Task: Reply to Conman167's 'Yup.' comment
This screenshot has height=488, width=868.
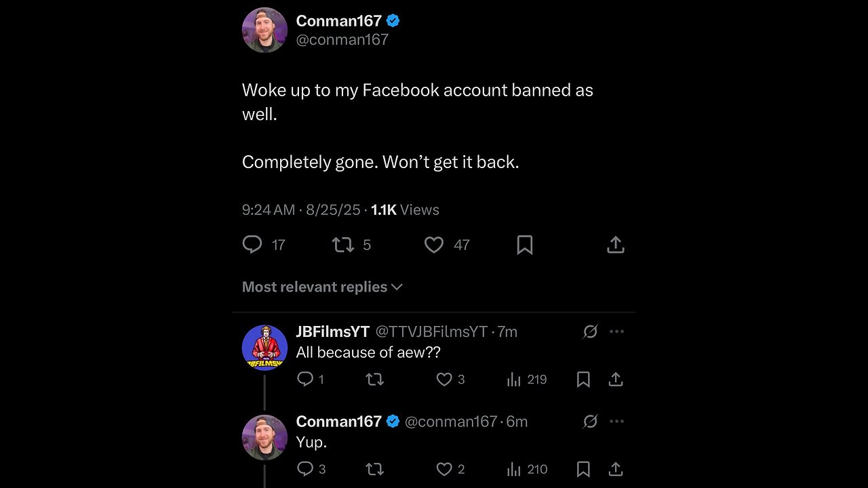Action: coord(306,469)
